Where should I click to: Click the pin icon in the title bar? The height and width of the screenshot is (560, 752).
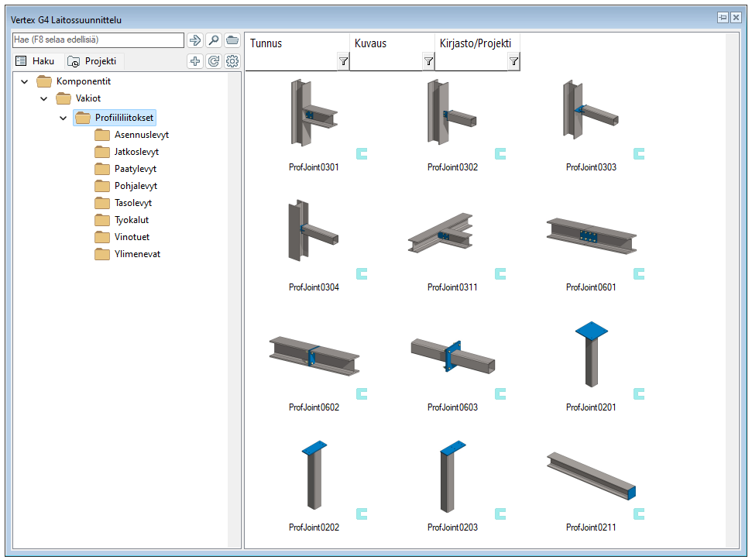coord(722,18)
